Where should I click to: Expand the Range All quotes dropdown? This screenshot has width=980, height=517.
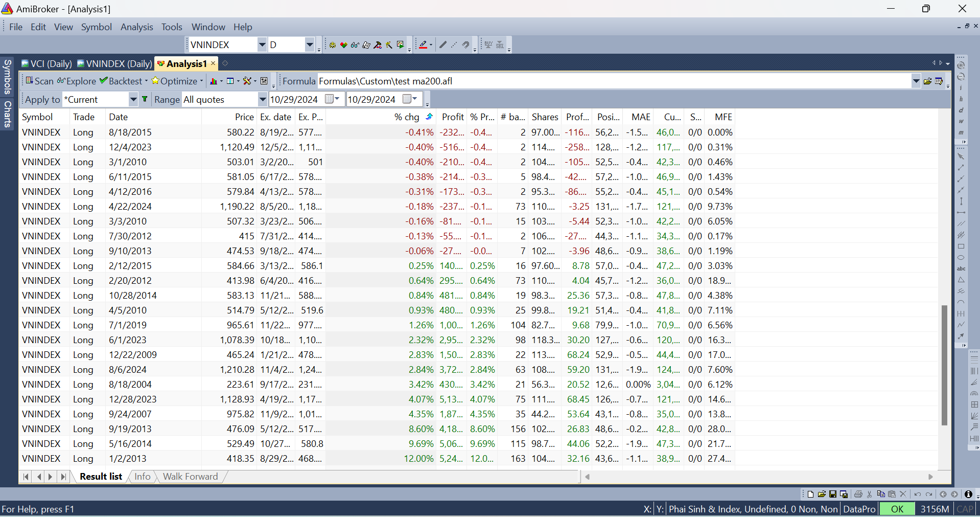point(262,99)
